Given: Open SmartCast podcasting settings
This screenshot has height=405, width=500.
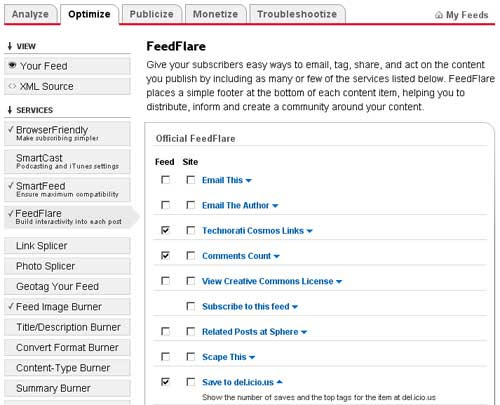Looking at the screenshot, I should click(x=67, y=162).
